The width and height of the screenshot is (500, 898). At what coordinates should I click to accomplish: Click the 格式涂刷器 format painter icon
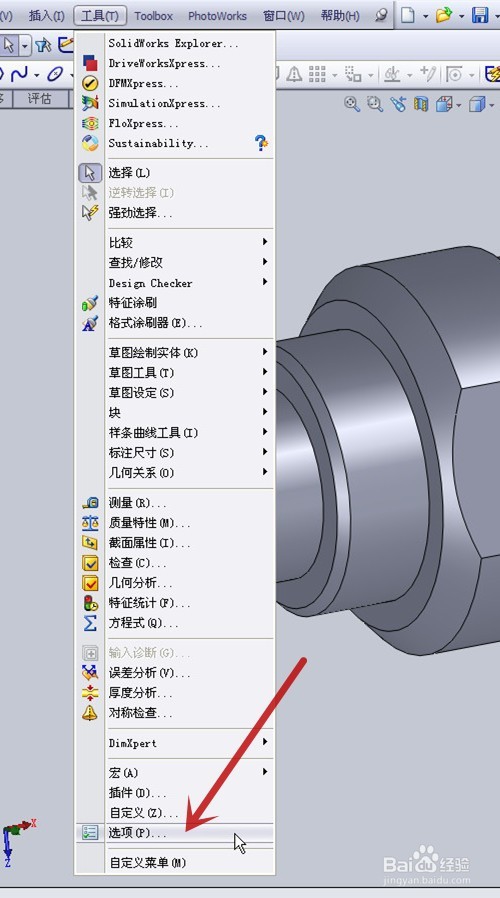90,323
